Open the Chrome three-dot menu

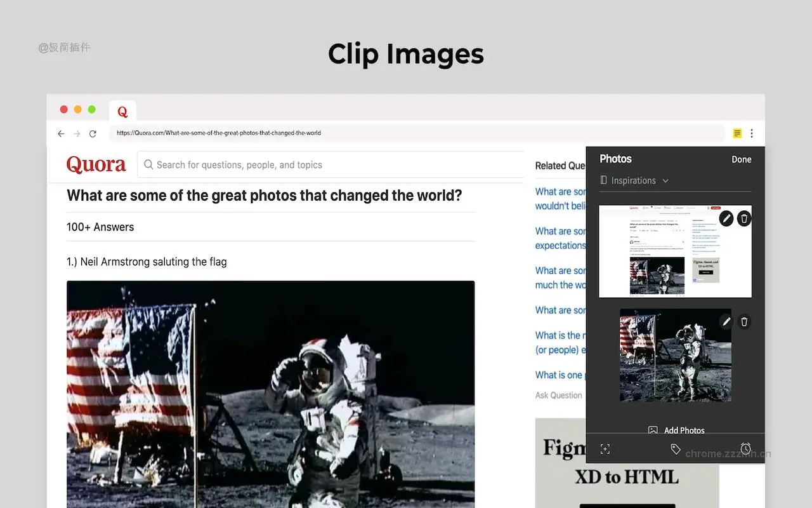(x=752, y=133)
